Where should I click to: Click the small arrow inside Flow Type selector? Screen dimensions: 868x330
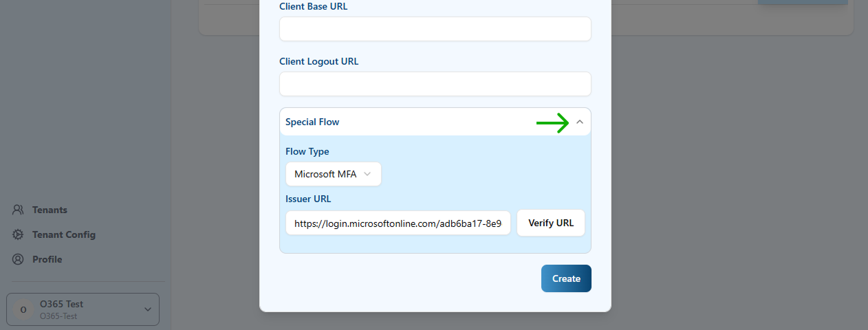click(367, 174)
